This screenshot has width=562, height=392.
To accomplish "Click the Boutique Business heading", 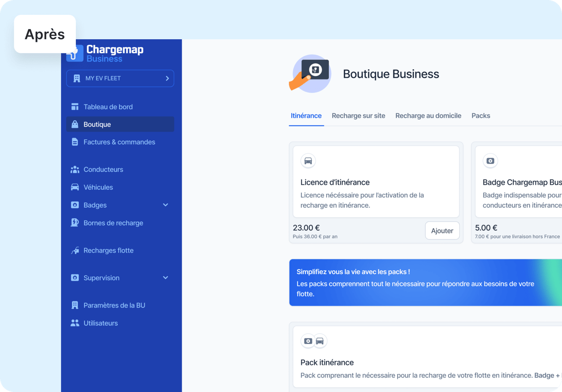I will pyautogui.click(x=391, y=74).
